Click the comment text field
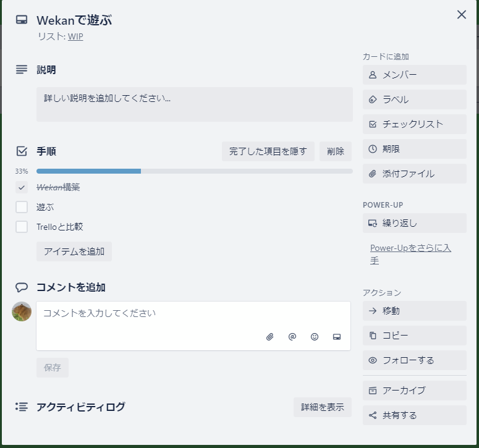The width and height of the screenshot is (479, 448). 193,326
